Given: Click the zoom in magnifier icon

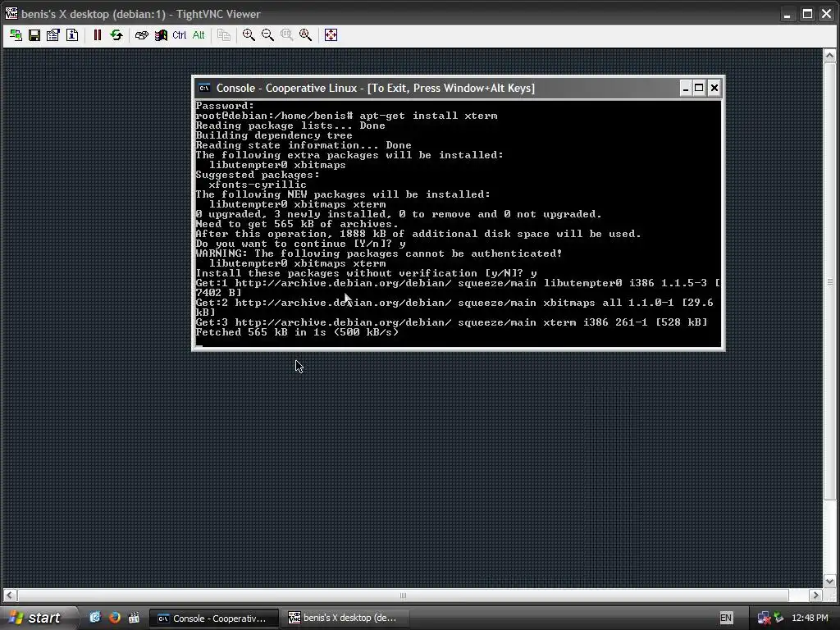Looking at the screenshot, I should tap(249, 35).
